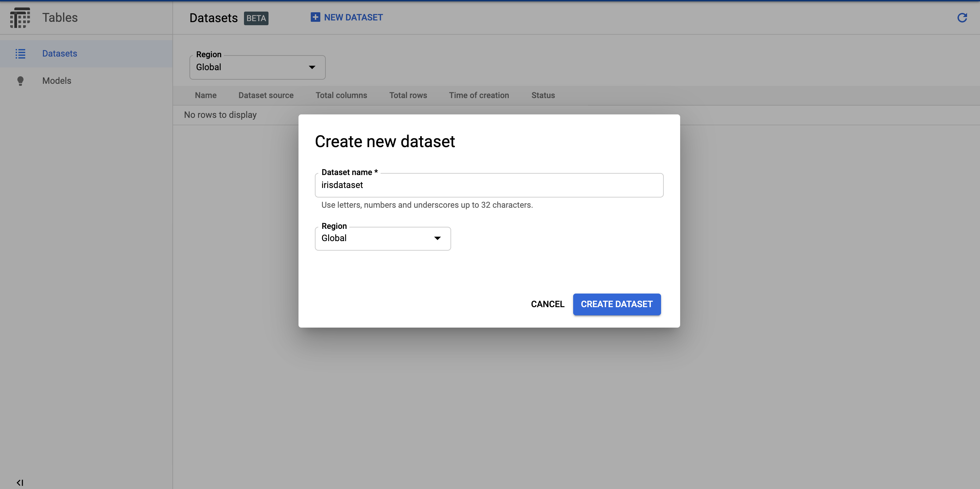The width and height of the screenshot is (980, 489).
Task: Select the Datasets list icon in sidebar
Action: point(20,53)
